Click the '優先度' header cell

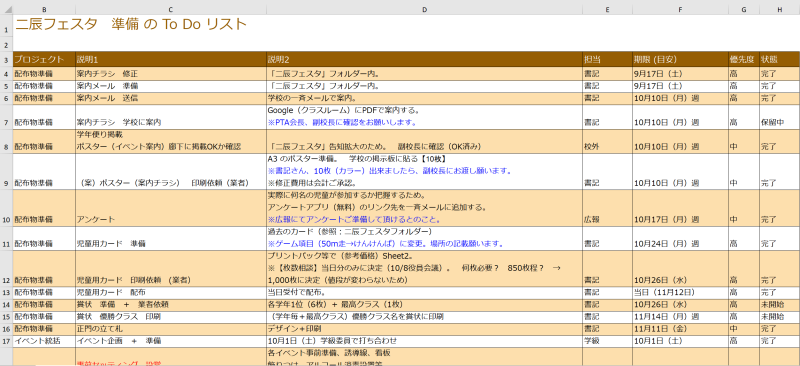click(x=744, y=59)
